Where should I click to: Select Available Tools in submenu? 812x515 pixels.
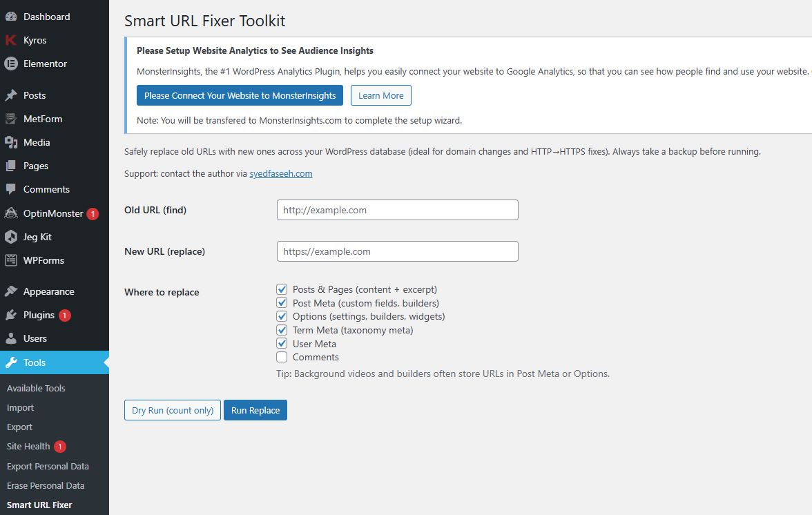coord(36,388)
